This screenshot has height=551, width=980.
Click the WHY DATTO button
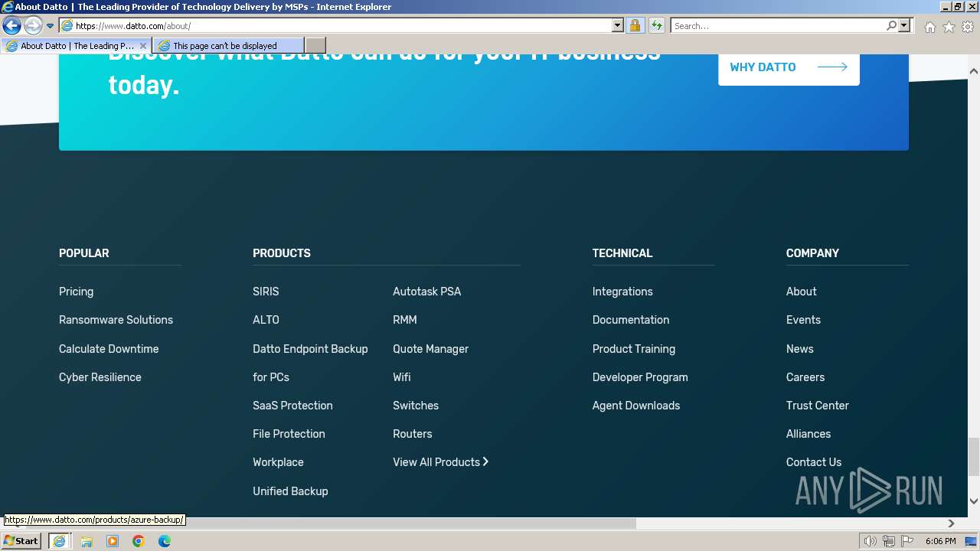click(x=789, y=67)
